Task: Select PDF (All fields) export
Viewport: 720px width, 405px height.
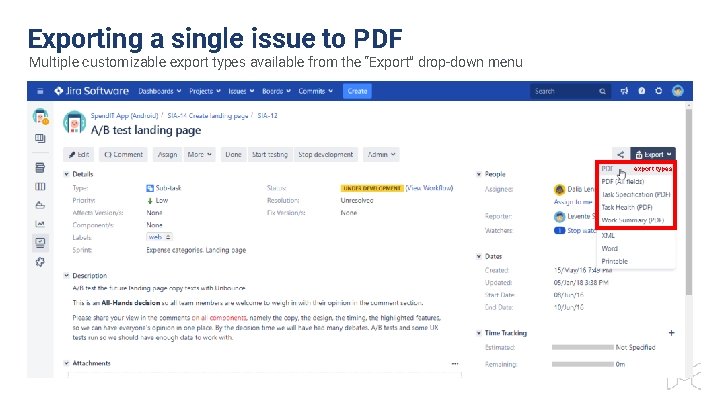Action: point(636,181)
